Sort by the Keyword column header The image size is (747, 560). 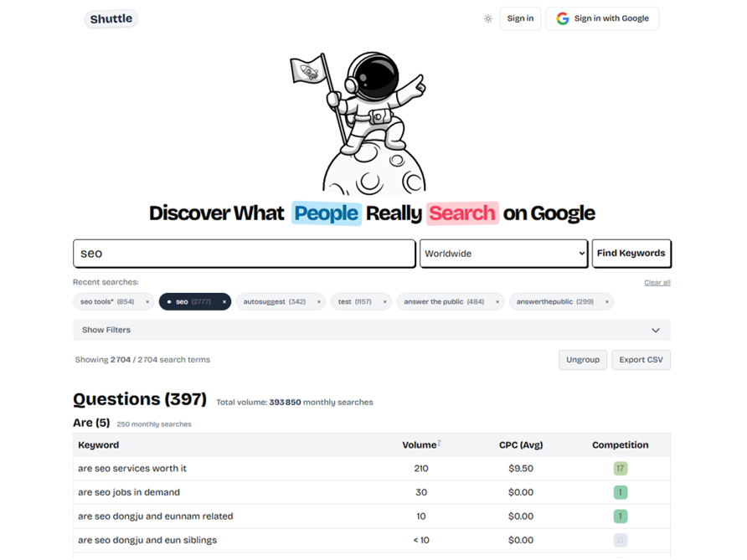pyautogui.click(x=99, y=444)
